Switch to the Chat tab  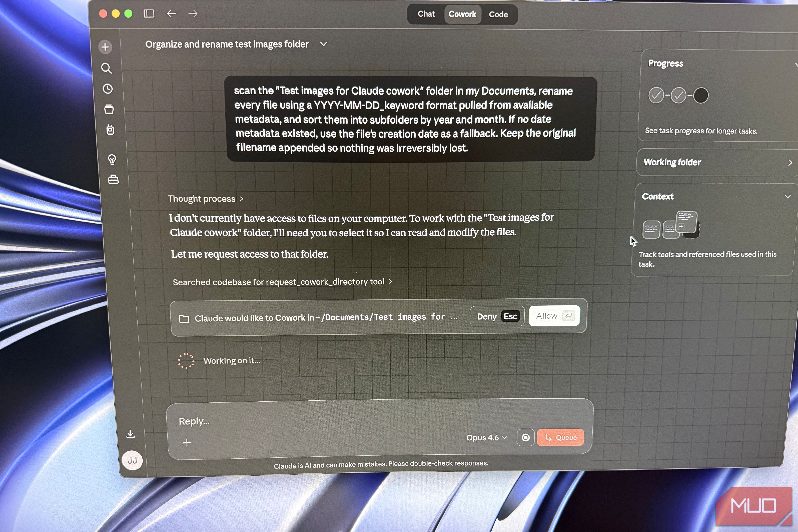[x=426, y=14]
